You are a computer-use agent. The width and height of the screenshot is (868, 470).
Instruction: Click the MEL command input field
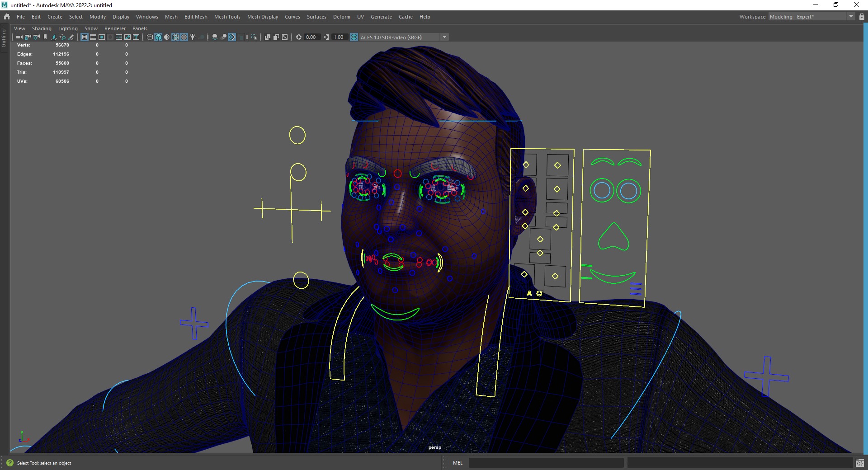click(x=546, y=463)
